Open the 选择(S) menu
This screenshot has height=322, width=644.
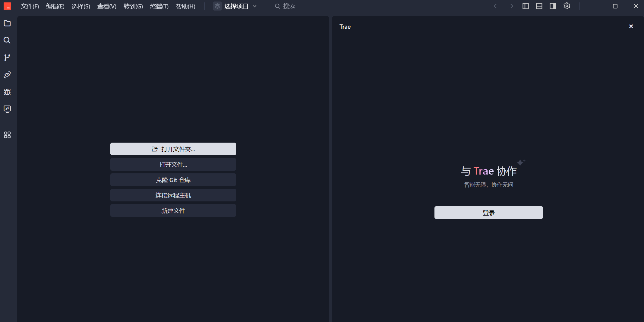(x=81, y=6)
